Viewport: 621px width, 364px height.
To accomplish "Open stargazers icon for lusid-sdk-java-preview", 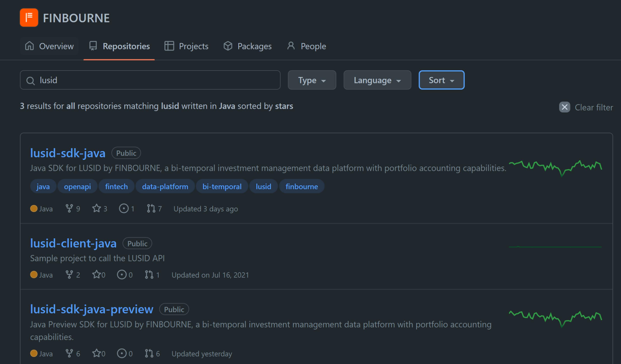I will (96, 353).
